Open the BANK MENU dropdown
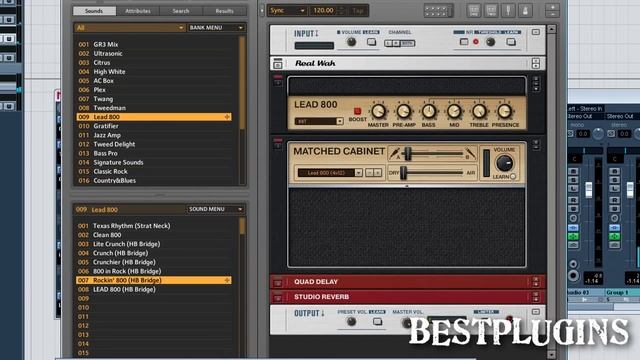The width and height of the screenshot is (640, 360). point(216,28)
